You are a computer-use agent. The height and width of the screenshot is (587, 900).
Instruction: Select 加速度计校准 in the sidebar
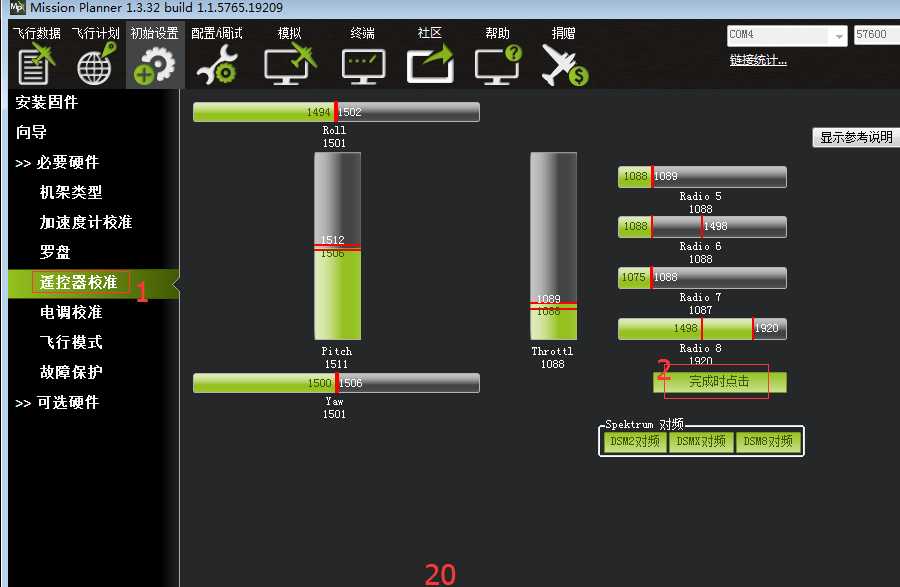click(x=86, y=222)
